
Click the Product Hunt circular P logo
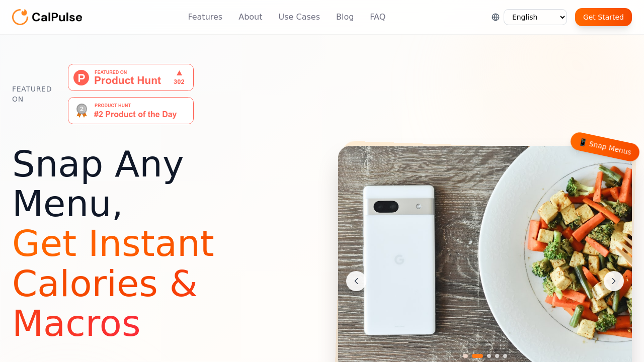pyautogui.click(x=81, y=77)
